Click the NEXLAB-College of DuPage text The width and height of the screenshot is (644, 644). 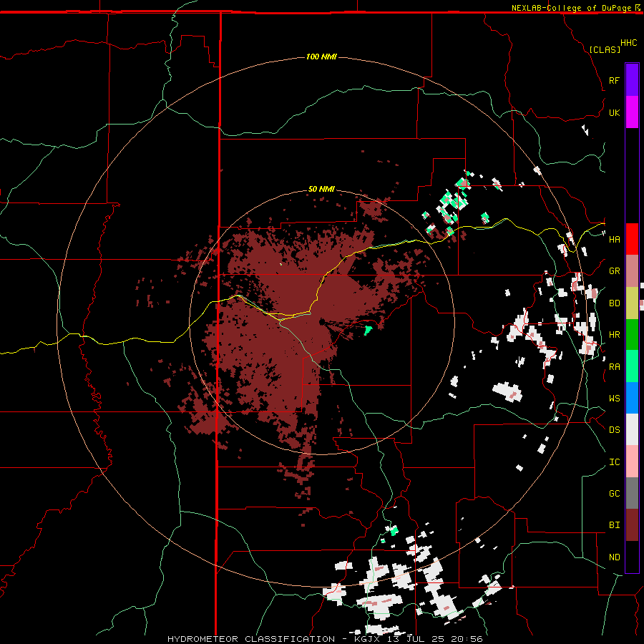coord(571,8)
